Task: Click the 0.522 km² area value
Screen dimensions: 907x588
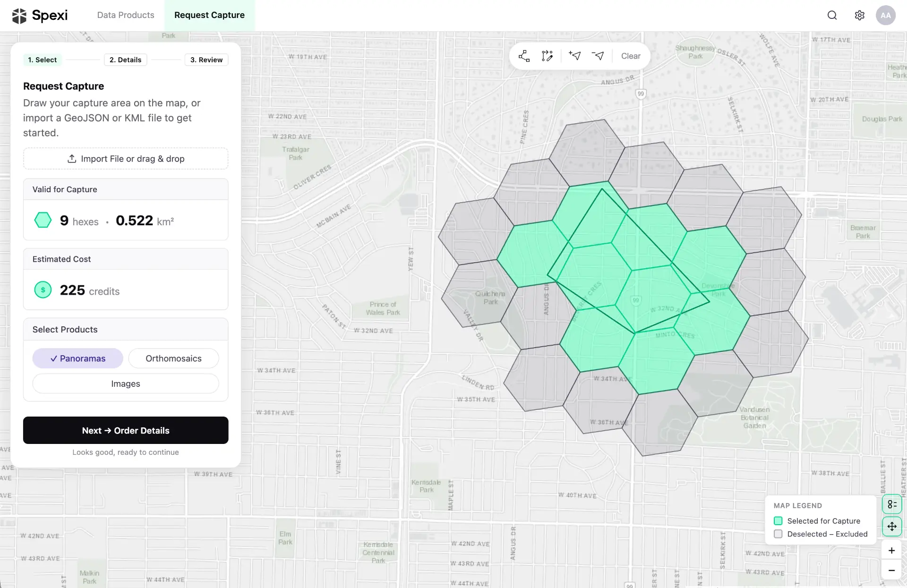Action: coord(145,221)
